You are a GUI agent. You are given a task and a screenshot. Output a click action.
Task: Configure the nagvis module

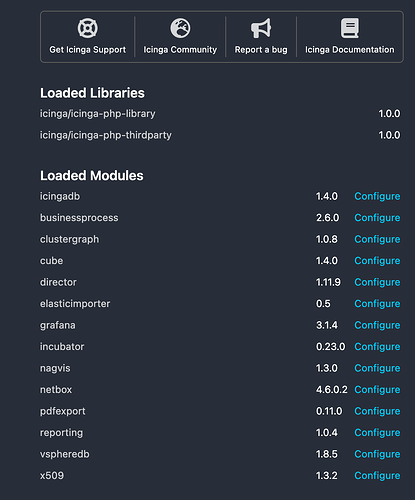(377, 368)
